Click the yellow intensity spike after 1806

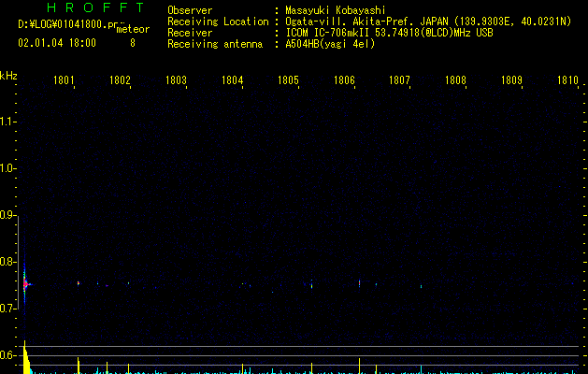(x=359, y=366)
